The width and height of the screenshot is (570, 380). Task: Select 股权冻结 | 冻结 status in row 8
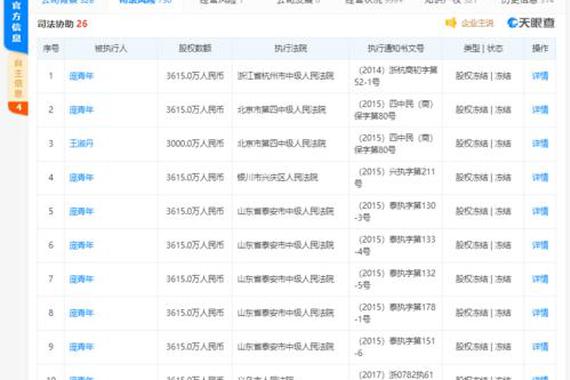pyautogui.click(x=483, y=313)
